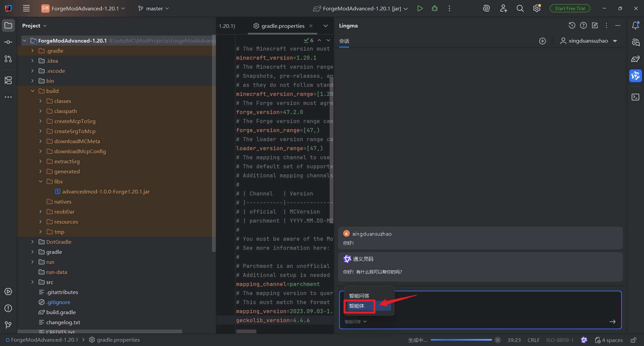Click the Start Free Trial button
This screenshot has width=644, height=346.
(x=570, y=8)
